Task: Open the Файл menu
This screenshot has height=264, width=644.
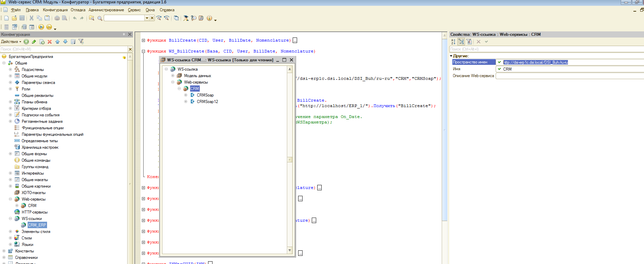Action: tap(16, 10)
